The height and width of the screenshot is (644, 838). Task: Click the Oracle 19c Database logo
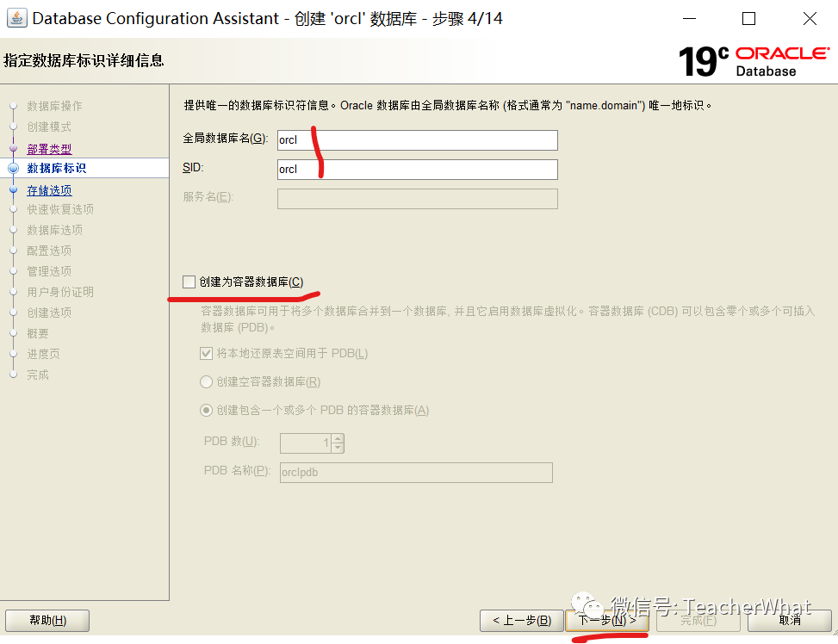(x=754, y=61)
